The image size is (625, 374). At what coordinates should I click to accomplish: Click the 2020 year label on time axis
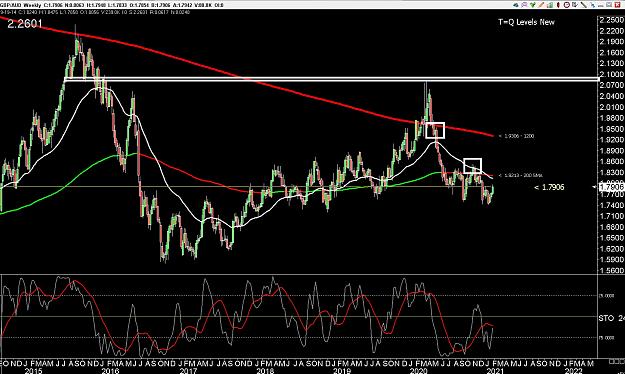tap(419, 371)
